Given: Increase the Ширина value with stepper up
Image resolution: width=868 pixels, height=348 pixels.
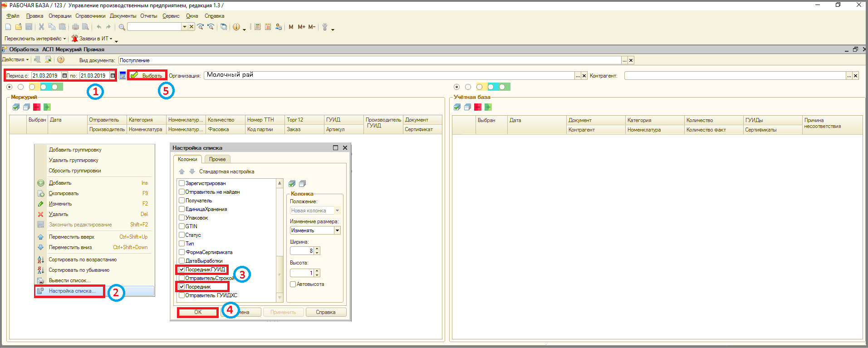Looking at the screenshot, I should pyautogui.click(x=317, y=249).
